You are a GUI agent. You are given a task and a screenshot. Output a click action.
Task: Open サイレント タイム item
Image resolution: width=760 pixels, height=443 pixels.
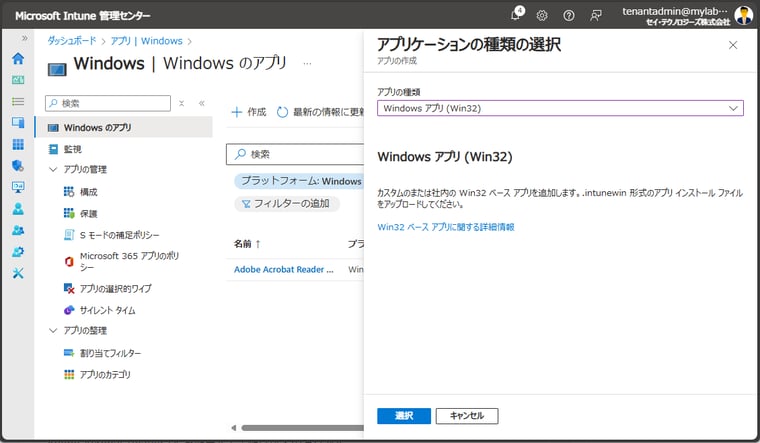coord(107,310)
